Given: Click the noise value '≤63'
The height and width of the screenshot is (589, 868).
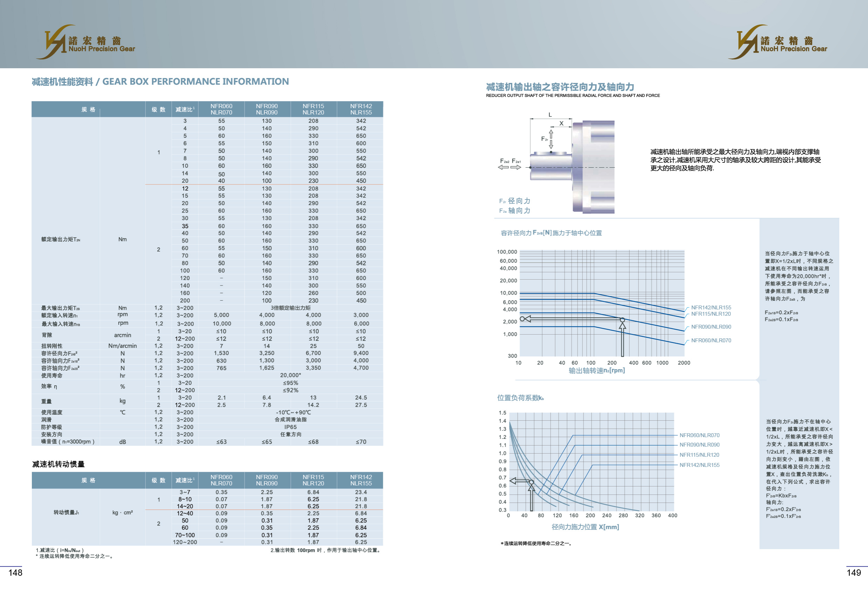Looking at the screenshot, I should (222, 442).
